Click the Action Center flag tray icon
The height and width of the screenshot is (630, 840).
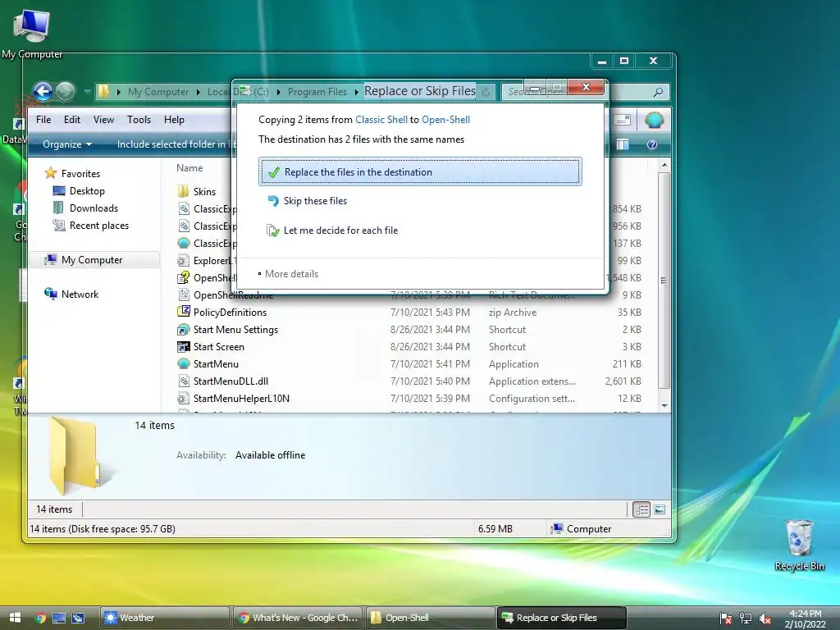point(726,619)
